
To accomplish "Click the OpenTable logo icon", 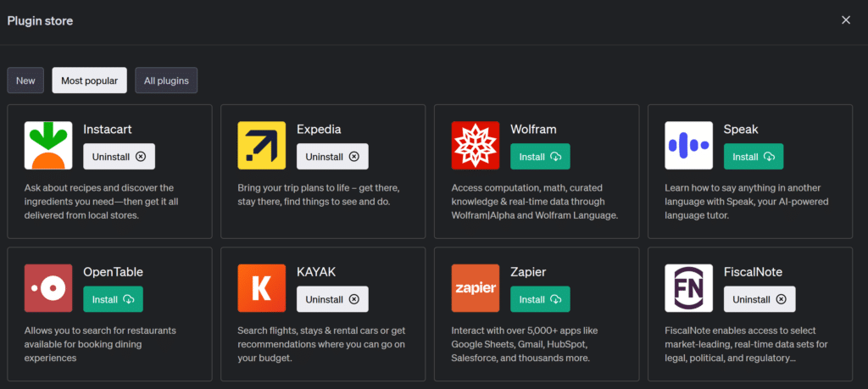I will [48, 288].
